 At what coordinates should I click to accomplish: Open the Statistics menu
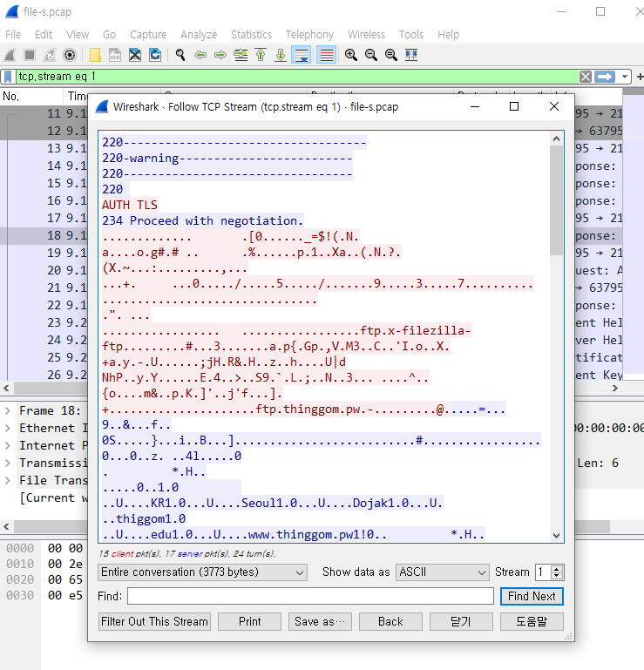[x=251, y=35]
